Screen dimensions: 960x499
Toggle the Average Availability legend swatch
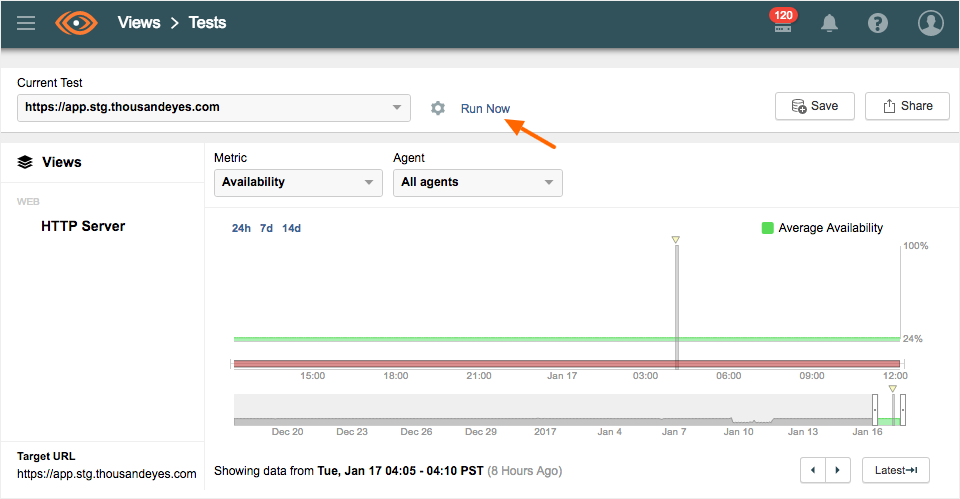767,228
